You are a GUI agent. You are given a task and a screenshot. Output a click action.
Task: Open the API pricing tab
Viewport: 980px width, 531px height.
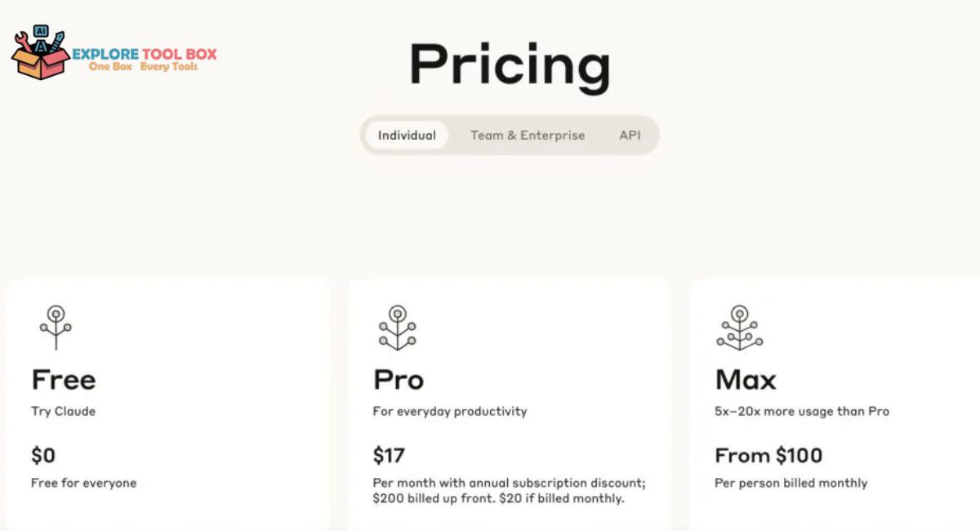(630, 135)
